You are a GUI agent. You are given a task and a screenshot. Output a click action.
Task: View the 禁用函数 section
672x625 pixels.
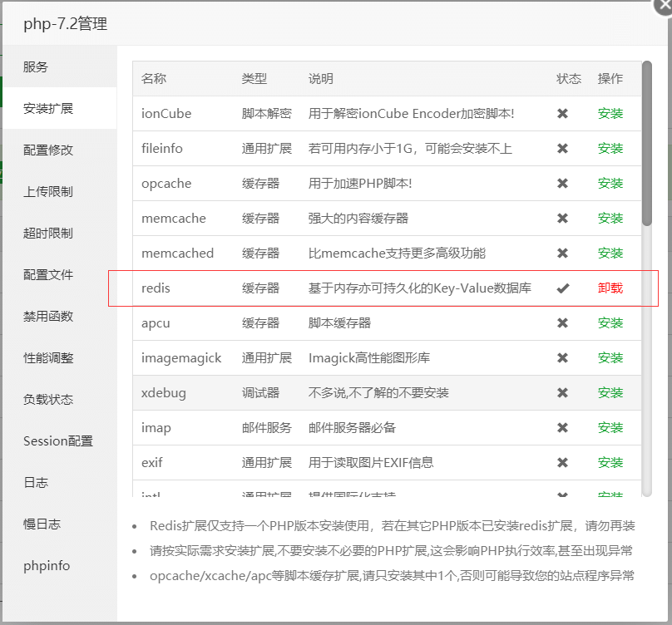[46, 316]
